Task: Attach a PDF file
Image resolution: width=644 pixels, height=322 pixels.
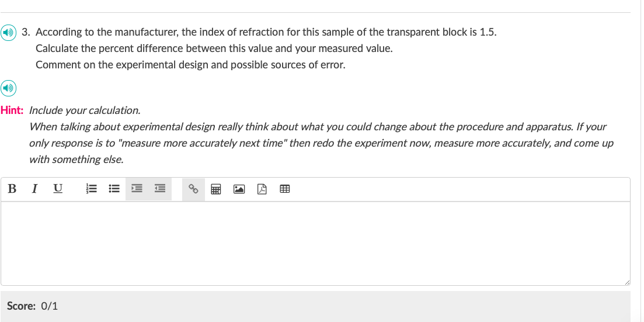Action: click(x=262, y=189)
